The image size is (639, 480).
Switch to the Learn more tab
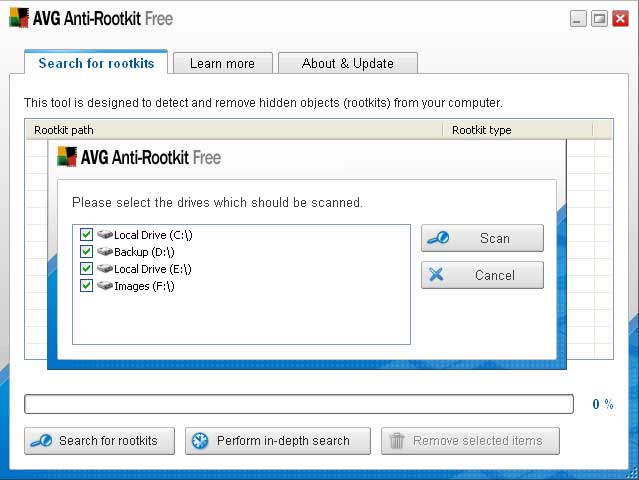pos(221,63)
